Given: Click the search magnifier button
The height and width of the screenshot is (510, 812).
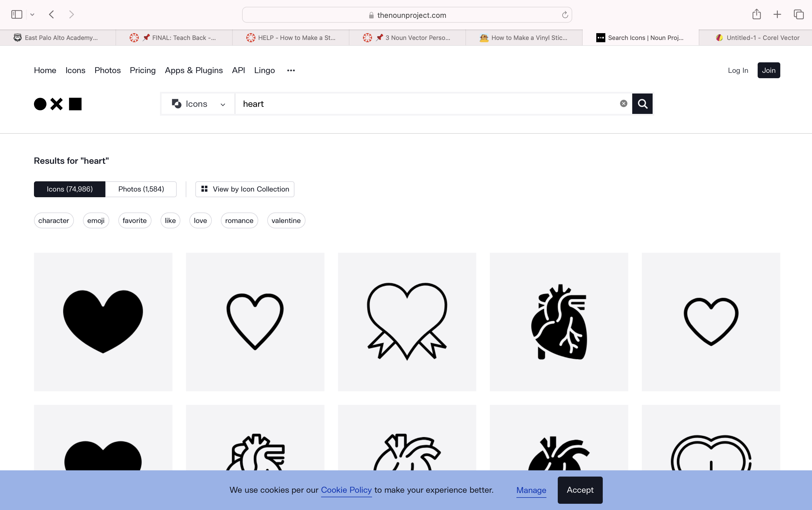Looking at the screenshot, I should (x=642, y=103).
